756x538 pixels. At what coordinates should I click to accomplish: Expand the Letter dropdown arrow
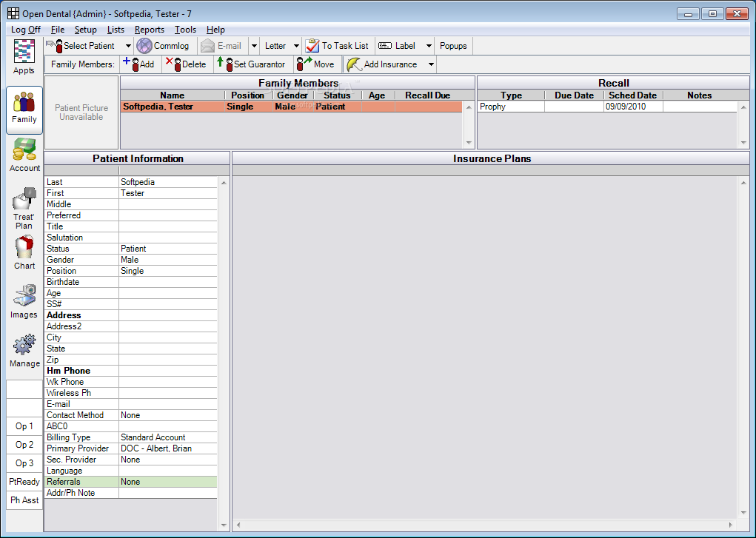pyautogui.click(x=296, y=46)
